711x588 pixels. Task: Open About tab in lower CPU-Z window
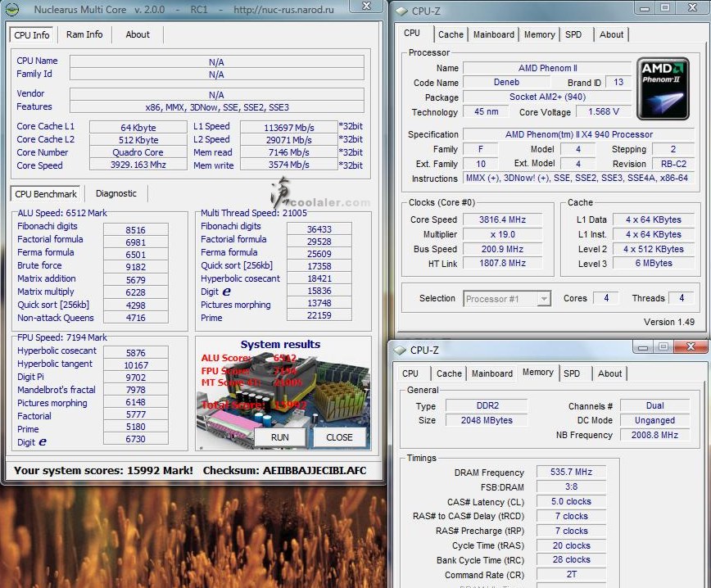pyautogui.click(x=609, y=373)
